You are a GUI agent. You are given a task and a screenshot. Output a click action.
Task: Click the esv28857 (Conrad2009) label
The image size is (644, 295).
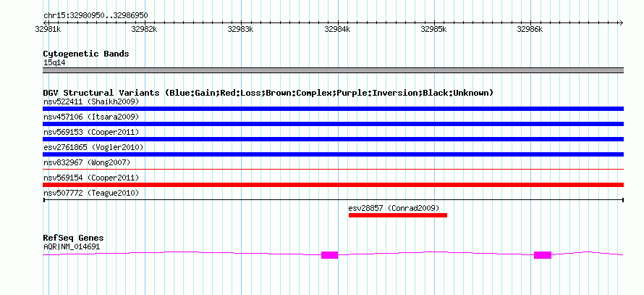coord(394,208)
